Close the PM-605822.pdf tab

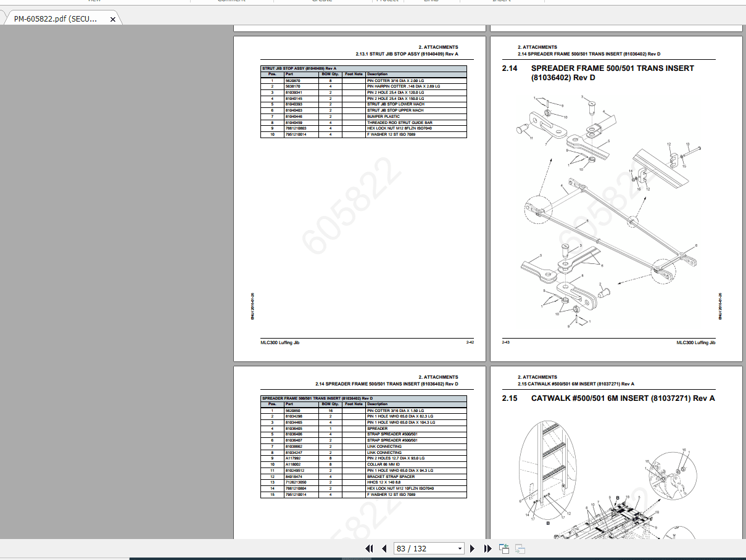112,19
